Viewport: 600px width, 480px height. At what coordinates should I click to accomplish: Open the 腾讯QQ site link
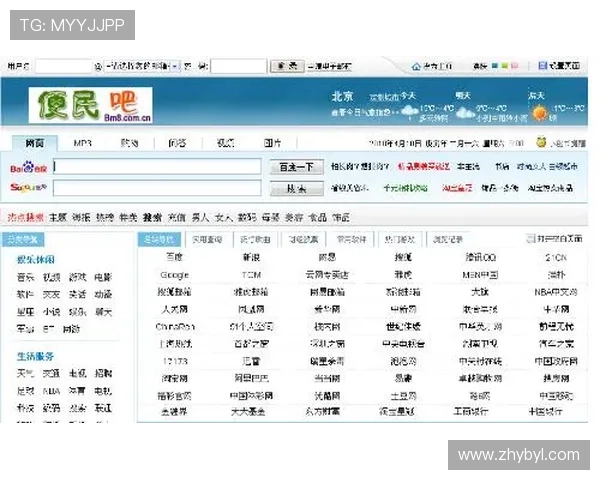[481, 258]
